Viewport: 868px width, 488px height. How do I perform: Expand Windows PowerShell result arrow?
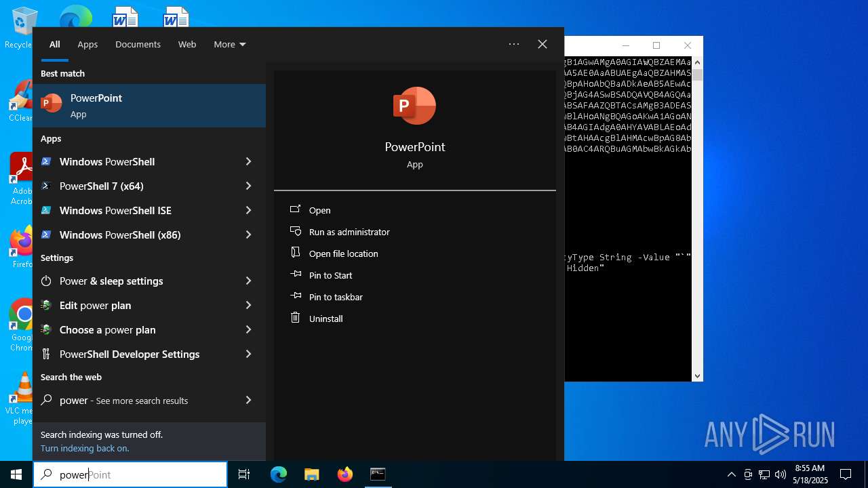pos(248,161)
